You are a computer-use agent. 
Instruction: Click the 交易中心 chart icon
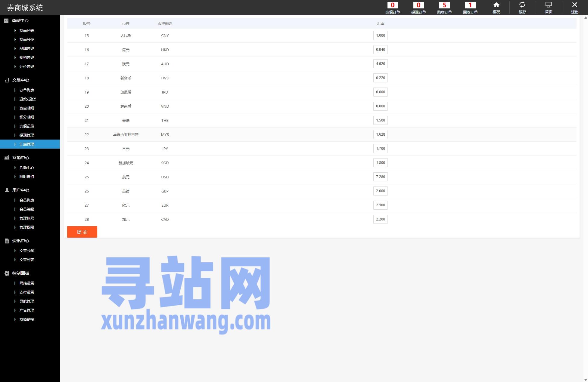point(7,80)
